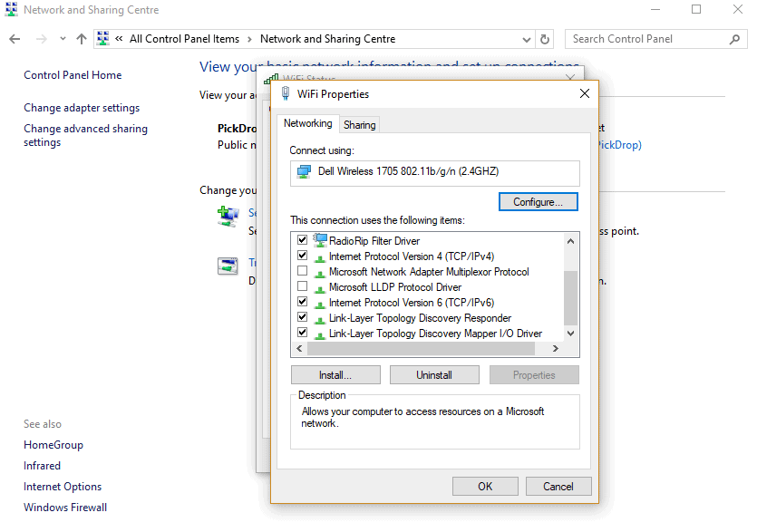Click the Dell Wireless adapter icon
Image resolution: width=757 pixels, height=532 pixels.
(303, 173)
